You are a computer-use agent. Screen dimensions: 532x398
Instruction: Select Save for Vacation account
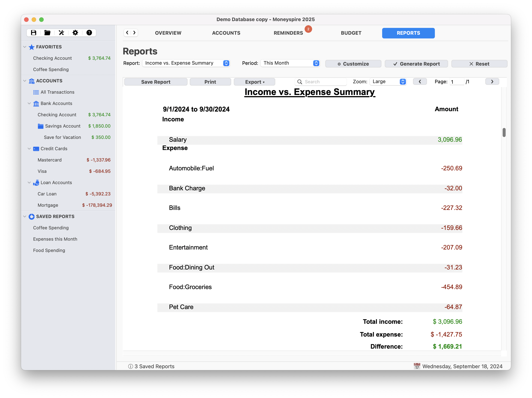[68, 138]
